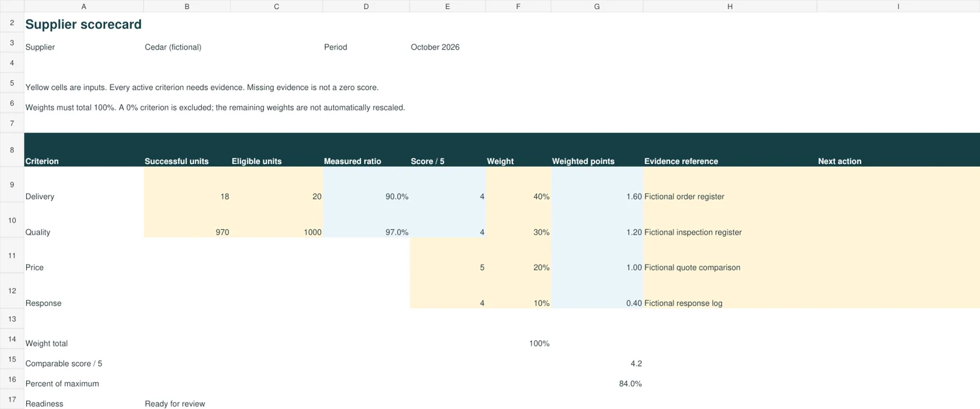Image resolution: width=980 pixels, height=409 pixels.
Task: Select the Fictional inspection register cell
Action: (730, 220)
